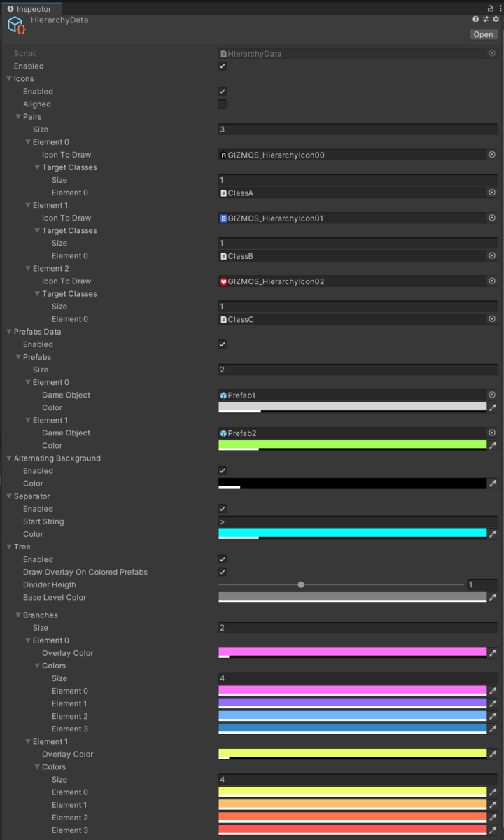The height and width of the screenshot is (840, 504).
Task: Enable the Aligned checkbox under Icons
Action: tap(222, 104)
